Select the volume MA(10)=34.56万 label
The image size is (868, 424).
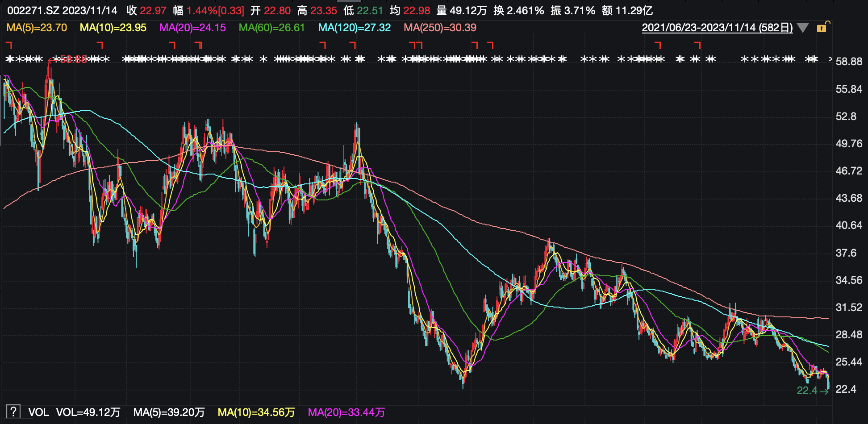click(x=256, y=412)
